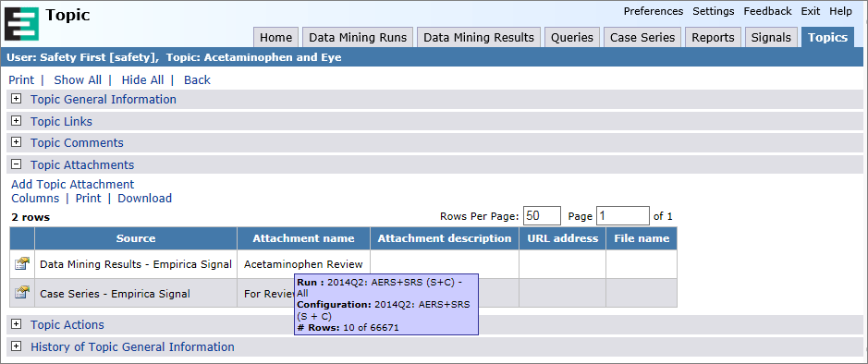Screen dimensions: 868x364
Task: Sort by Attachment description column header
Action: (x=445, y=238)
